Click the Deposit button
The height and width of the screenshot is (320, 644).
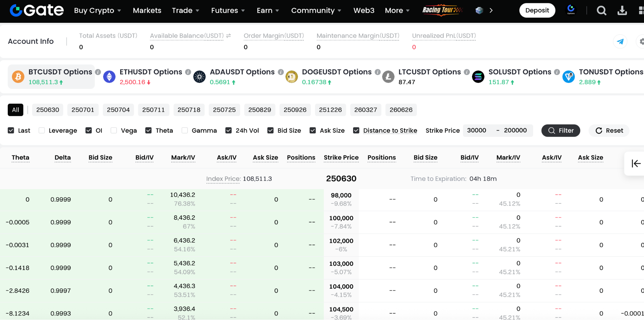click(x=537, y=11)
